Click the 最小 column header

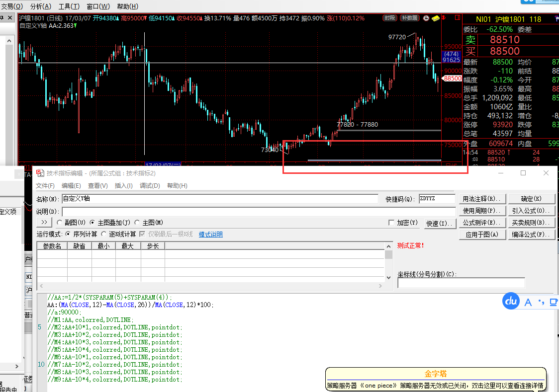coord(104,246)
